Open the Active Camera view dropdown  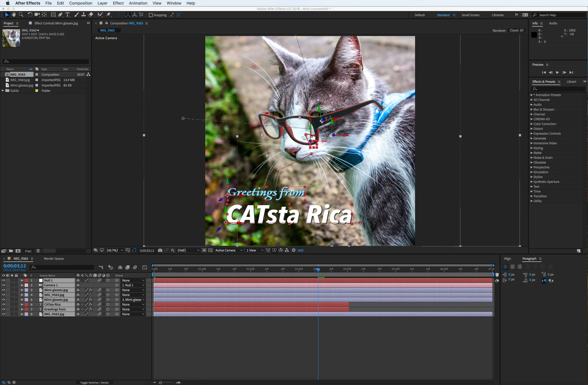(x=229, y=250)
